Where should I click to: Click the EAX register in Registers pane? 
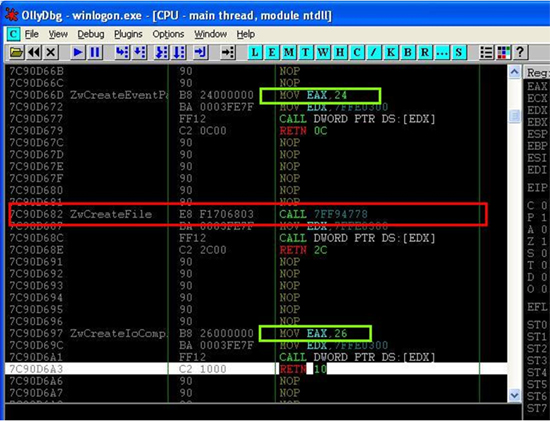click(x=537, y=87)
